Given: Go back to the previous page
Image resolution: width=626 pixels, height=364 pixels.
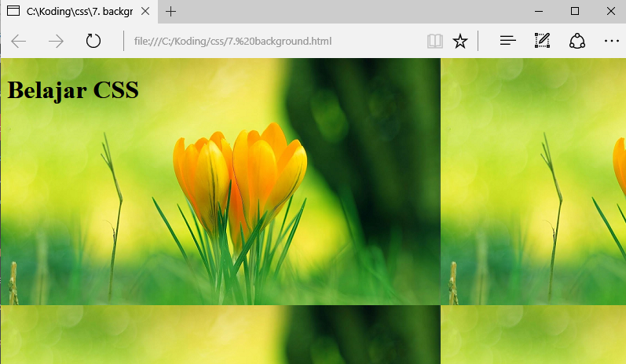Looking at the screenshot, I should click(19, 41).
